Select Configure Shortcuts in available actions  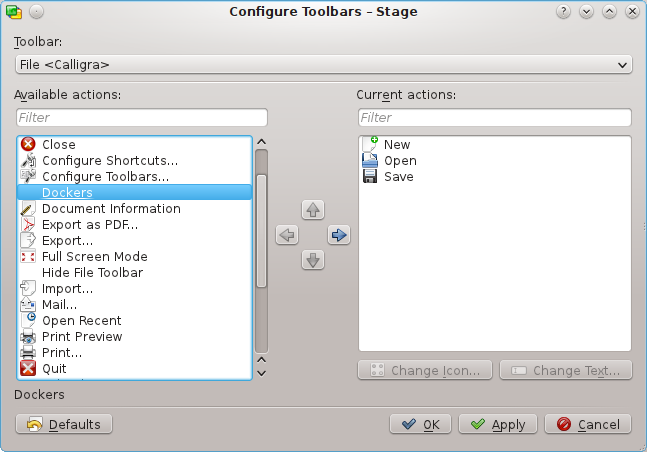(x=110, y=161)
